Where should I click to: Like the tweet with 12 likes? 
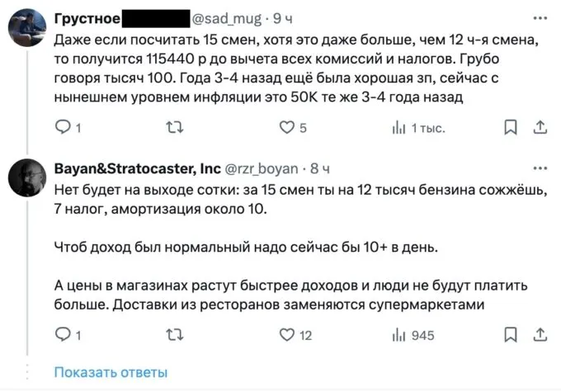(x=287, y=335)
